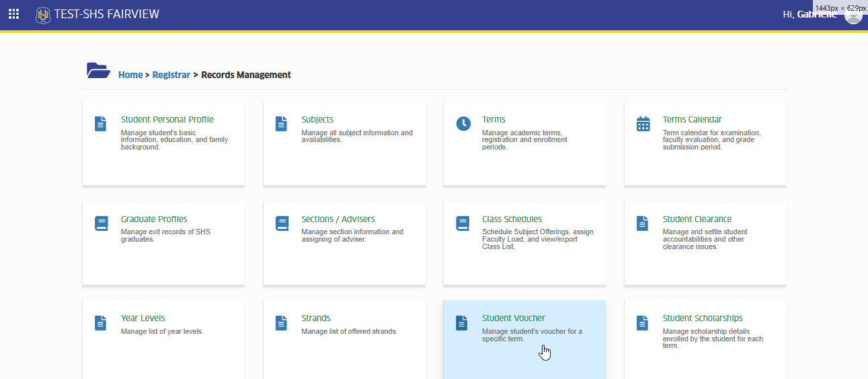The image size is (868, 379).
Task: Click the Strands document icon
Action: [x=281, y=323]
